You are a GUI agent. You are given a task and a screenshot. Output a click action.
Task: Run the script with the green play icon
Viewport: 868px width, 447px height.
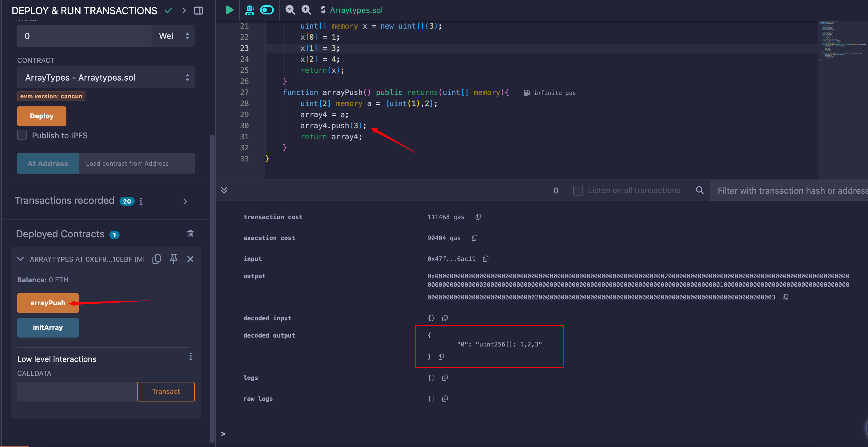point(230,10)
